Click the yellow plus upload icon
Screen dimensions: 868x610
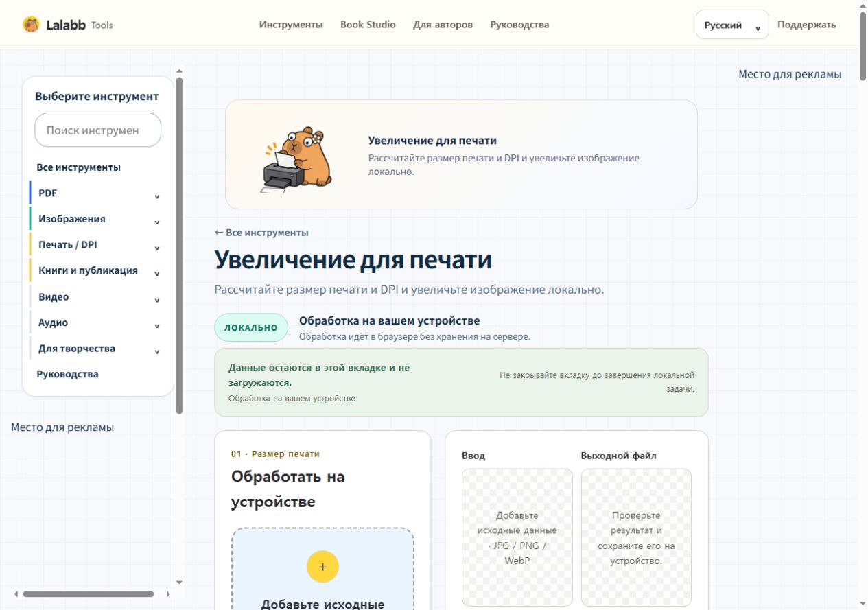click(322, 567)
